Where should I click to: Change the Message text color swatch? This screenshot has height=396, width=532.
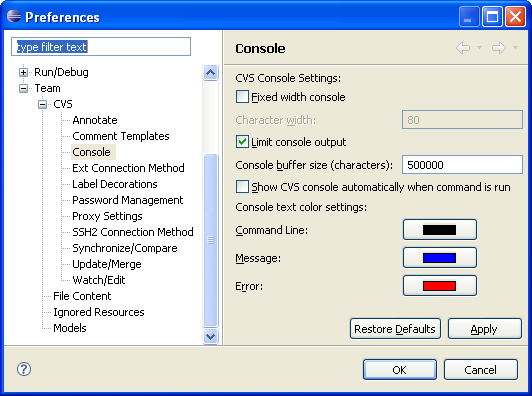[x=440, y=258]
